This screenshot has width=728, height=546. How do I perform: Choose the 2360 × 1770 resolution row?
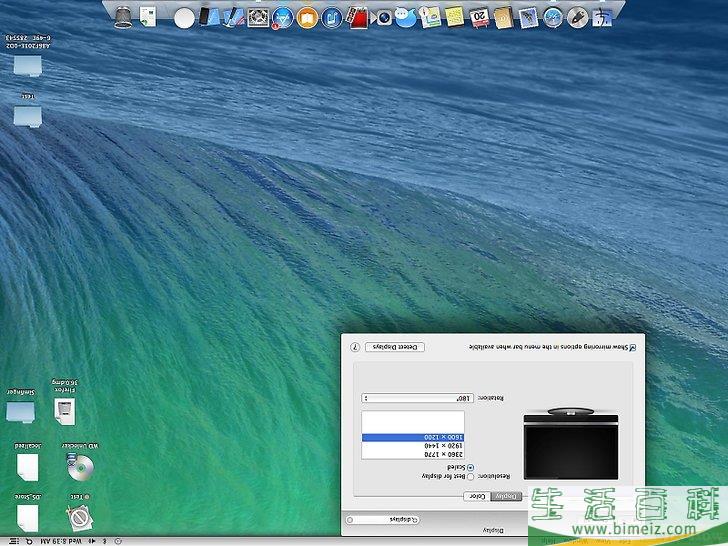pyautogui.click(x=413, y=454)
